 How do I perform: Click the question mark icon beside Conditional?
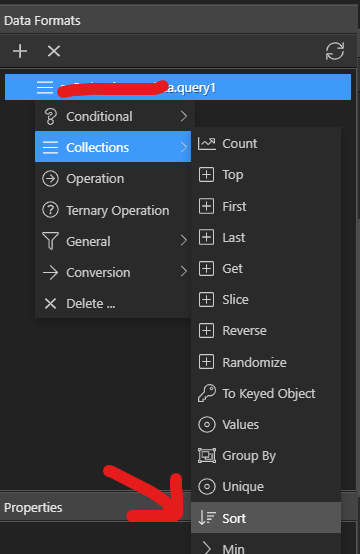51,116
